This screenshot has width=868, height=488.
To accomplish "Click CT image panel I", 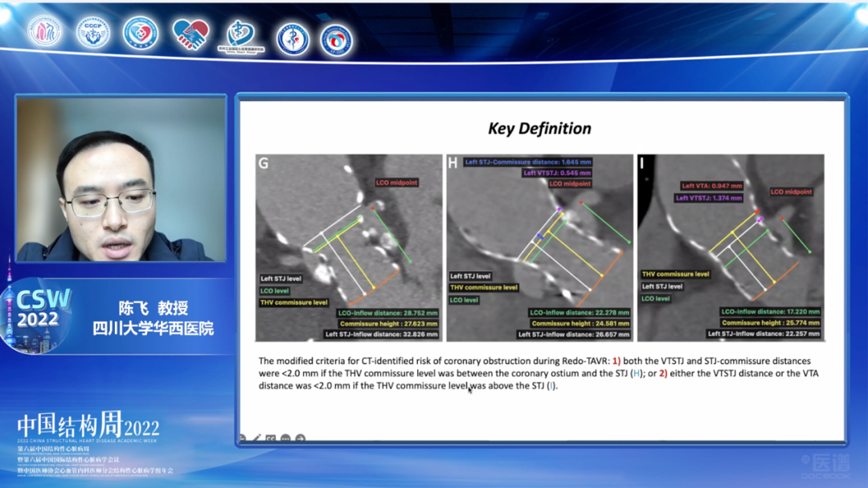I will pyautogui.click(x=730, y=248).
